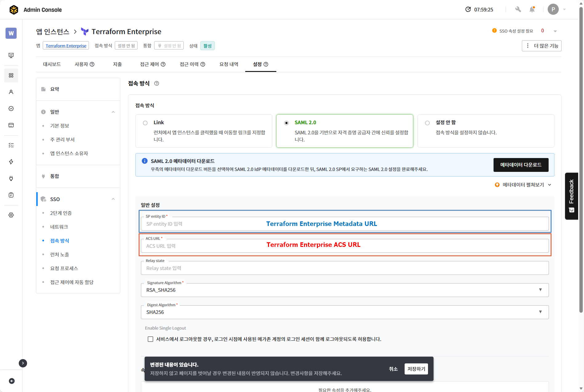
Task: Click the help icon beside 접속 방식 heading
Action: click(157, 83)
